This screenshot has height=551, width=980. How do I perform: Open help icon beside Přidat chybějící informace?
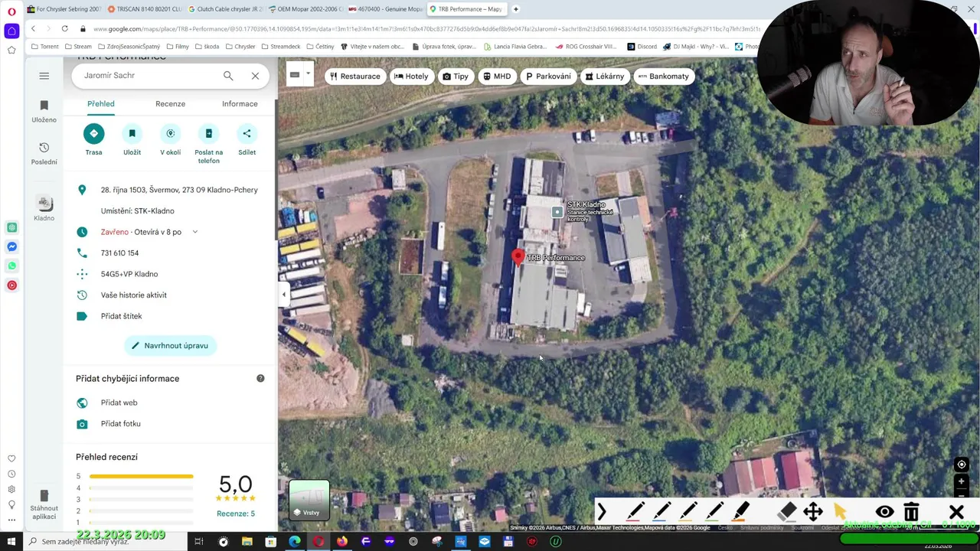pyautogui.click(x=260, y=379)
